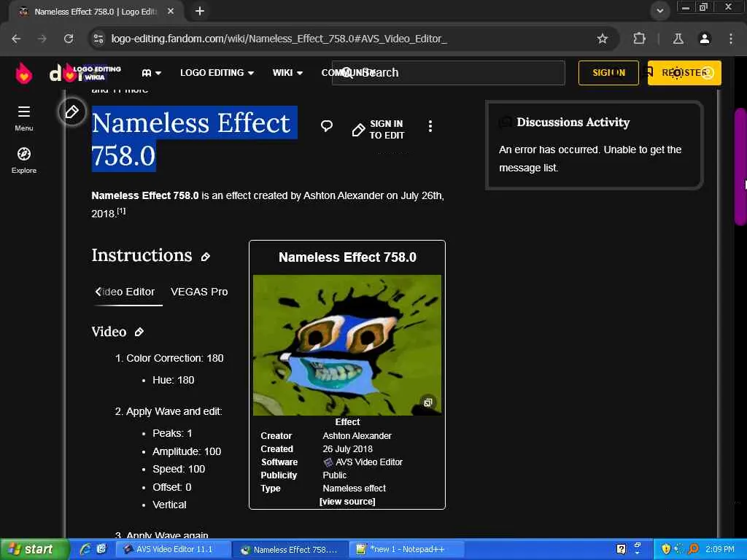Switch to Notepad++ new 1 taskbar item

pyautogui.click(x=406, y=549)
